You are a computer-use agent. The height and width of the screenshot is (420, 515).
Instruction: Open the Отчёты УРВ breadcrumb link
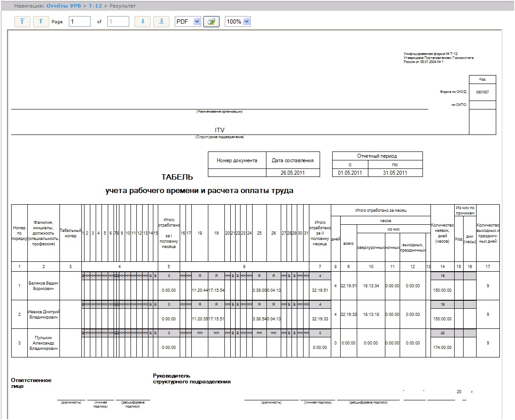64,6
